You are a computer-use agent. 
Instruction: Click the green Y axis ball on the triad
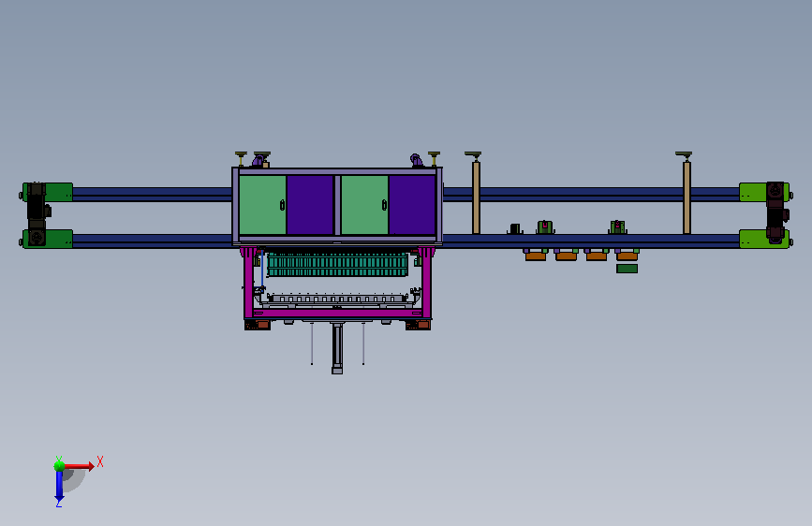(x=59, y=465)
